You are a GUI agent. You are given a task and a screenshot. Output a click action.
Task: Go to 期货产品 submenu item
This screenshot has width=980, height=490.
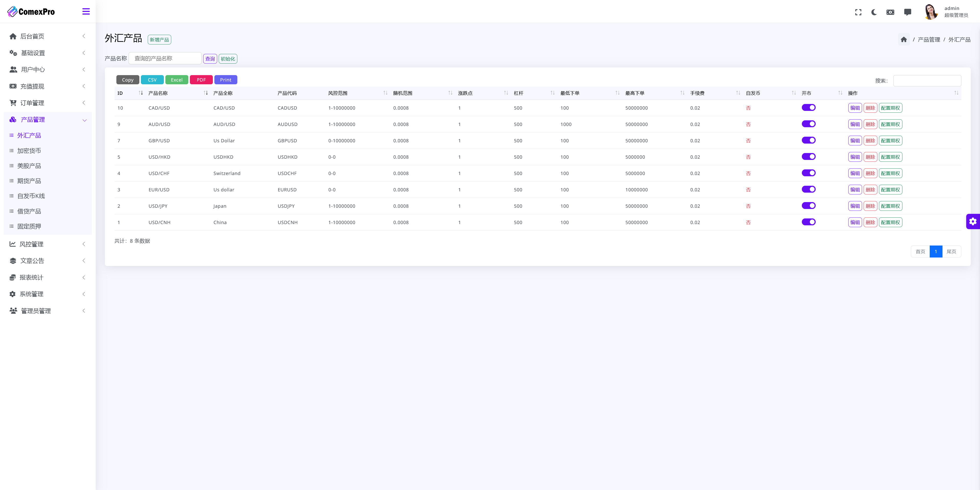click(29, 181)
